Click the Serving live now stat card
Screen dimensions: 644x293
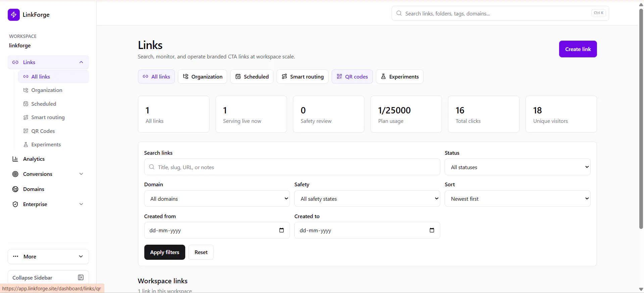(x=251, y=114)
